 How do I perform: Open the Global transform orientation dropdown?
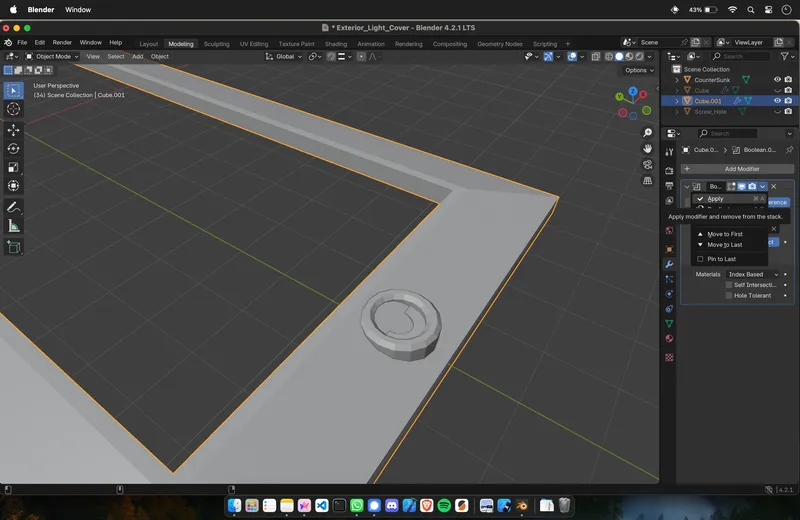point(284,57)
